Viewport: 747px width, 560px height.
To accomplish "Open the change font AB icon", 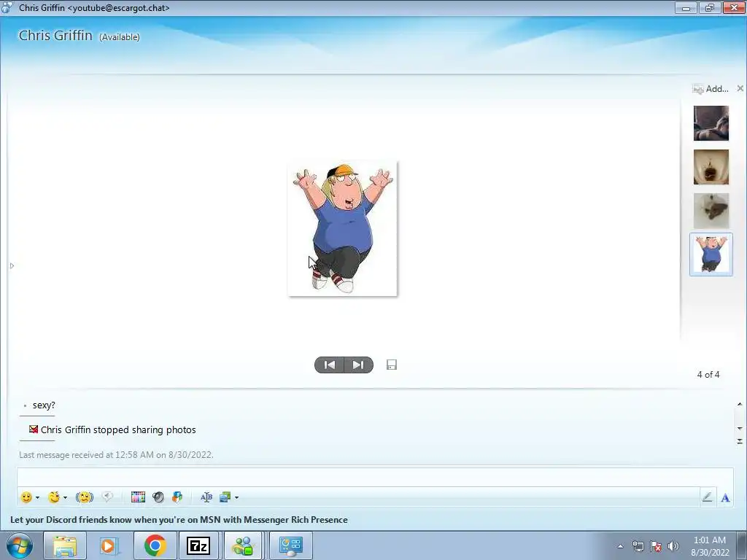I will [x=206, y=497].
